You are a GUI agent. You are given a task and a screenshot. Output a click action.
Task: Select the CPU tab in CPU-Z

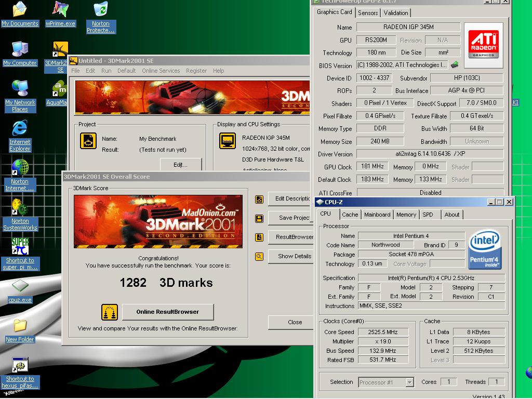coord(325,214)
